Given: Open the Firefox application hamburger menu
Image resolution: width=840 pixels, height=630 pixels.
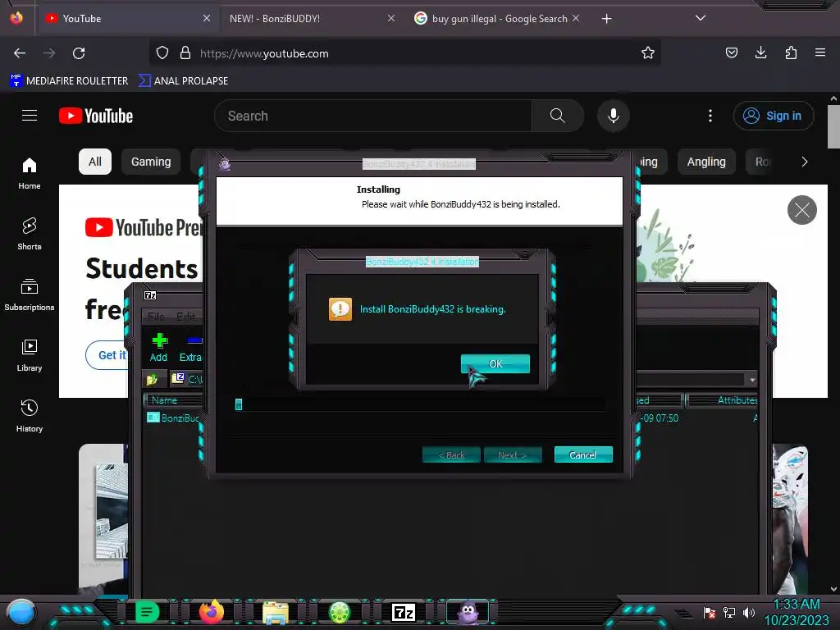Looking at the screenshot, I should click(x=820, y=52).
